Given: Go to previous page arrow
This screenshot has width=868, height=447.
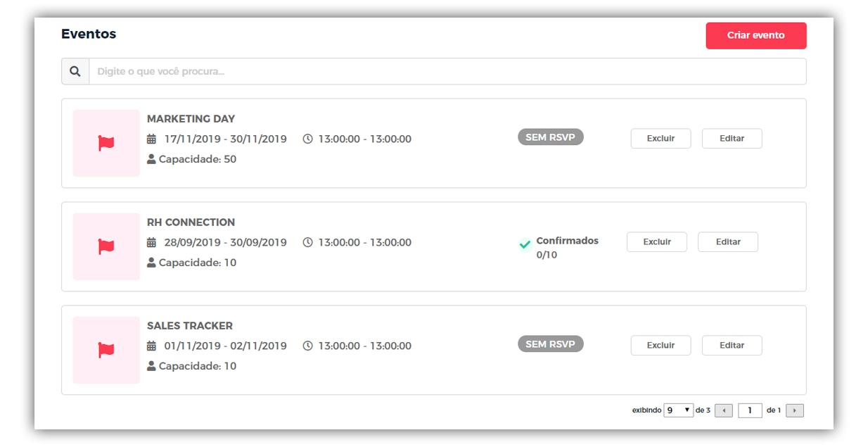Looking at the screenshot, I should pyautogui.click(x=724, y=410).
